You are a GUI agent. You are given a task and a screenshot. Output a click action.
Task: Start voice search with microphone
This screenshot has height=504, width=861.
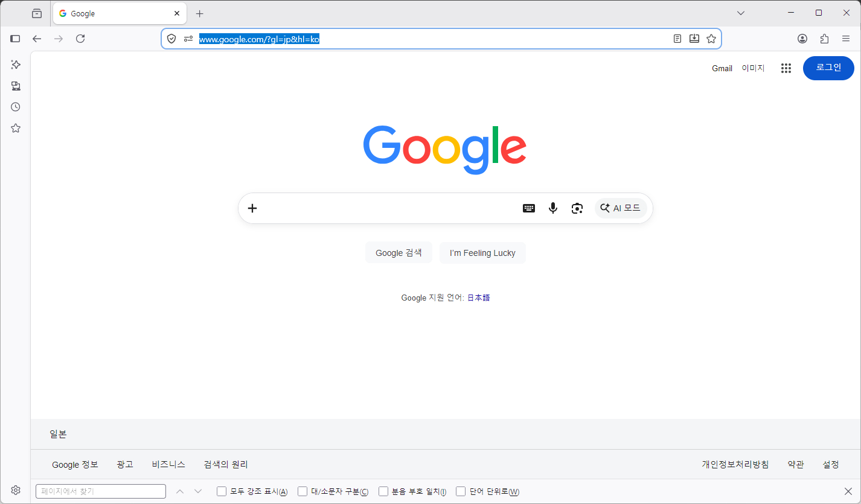pyautogui.click(x=553, y=208)
